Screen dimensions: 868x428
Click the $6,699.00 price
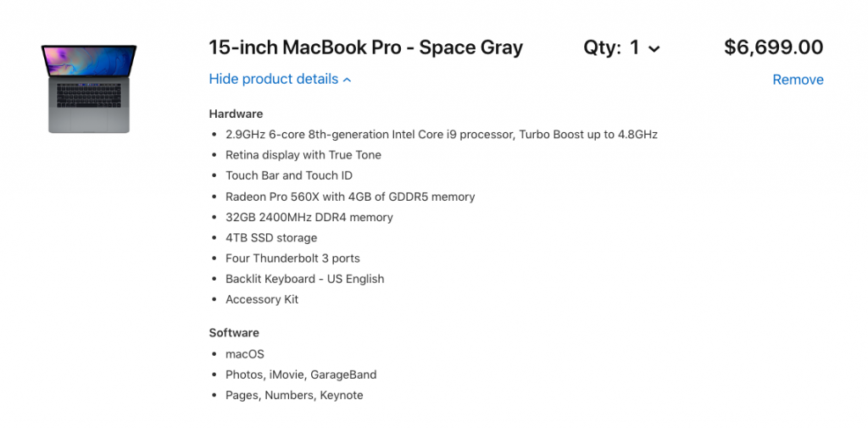pyautogui.click(x=773, y=47)
